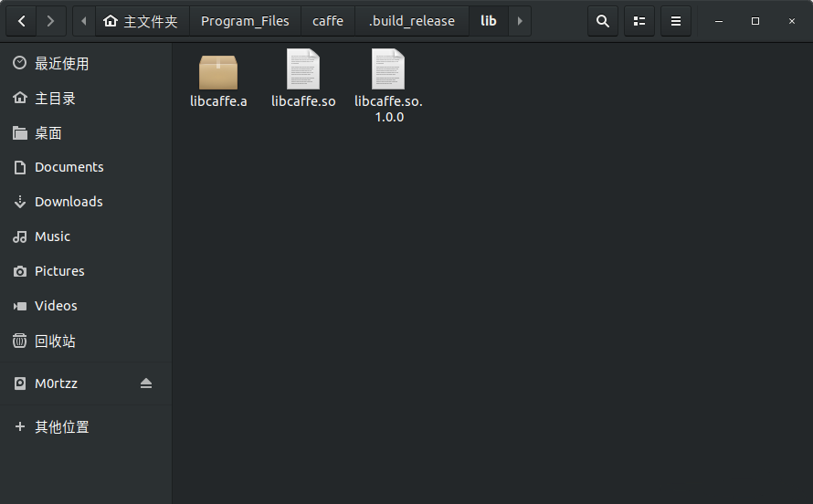Navigate to Program_Files in path bar
813x504 pixels.
pos(245,21)
